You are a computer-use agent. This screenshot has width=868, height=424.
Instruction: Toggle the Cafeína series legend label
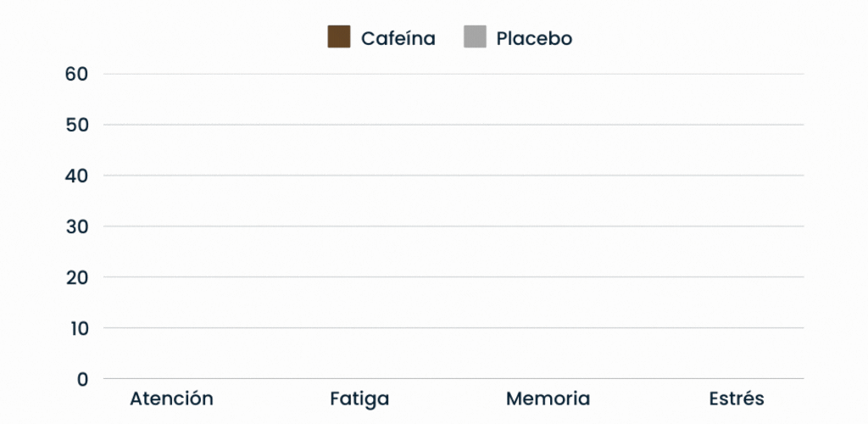[x=398, y=38]
